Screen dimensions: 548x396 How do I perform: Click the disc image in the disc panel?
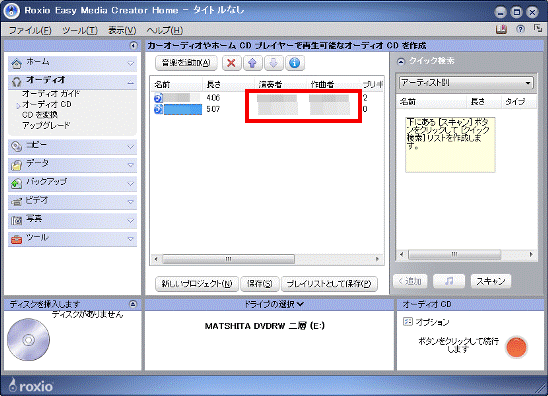(28, 339)
